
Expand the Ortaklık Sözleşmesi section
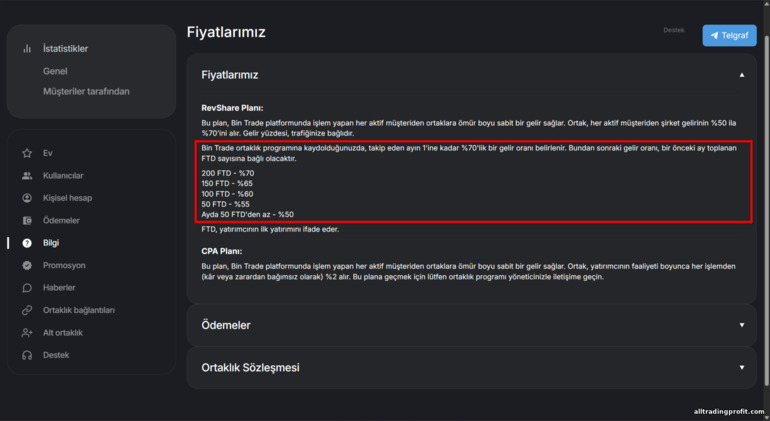point(741,367)
